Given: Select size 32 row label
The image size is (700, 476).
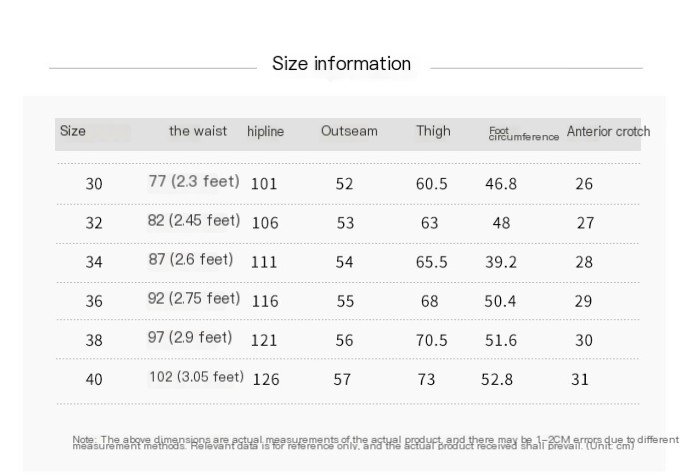Looking at the screenshot, I should pos(94,223).
